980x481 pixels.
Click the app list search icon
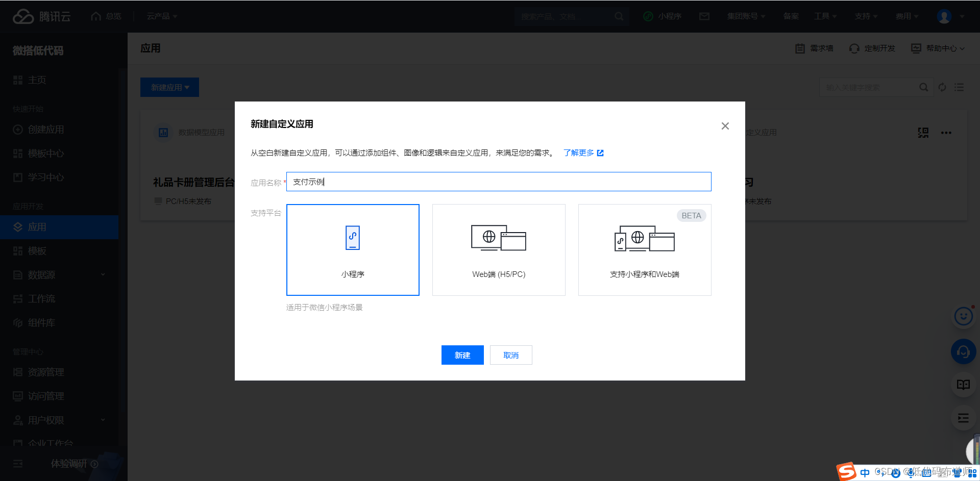(924, 87)
